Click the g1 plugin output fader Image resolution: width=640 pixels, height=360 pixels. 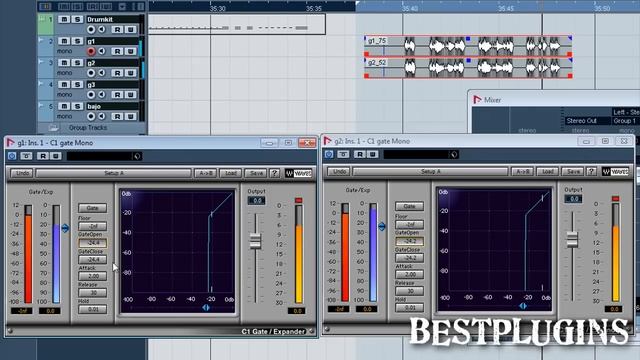pyautogui.click(x=256, y=241)
